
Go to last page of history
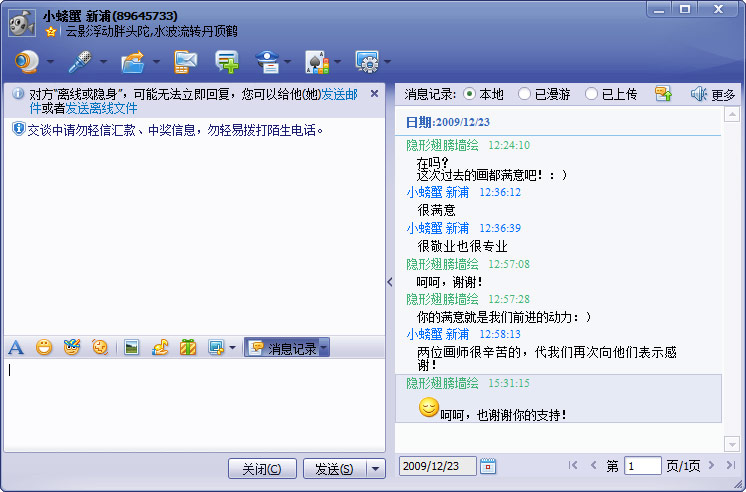tap(730, 465)
